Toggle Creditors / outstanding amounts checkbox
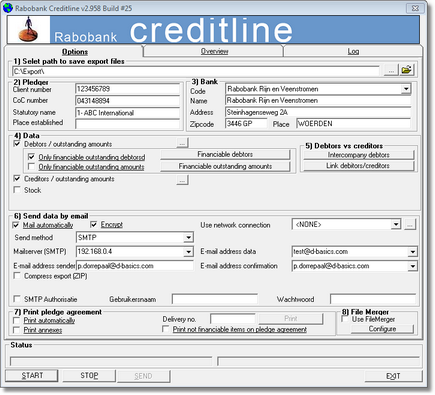Screen dimensions: 435x395 17,178
